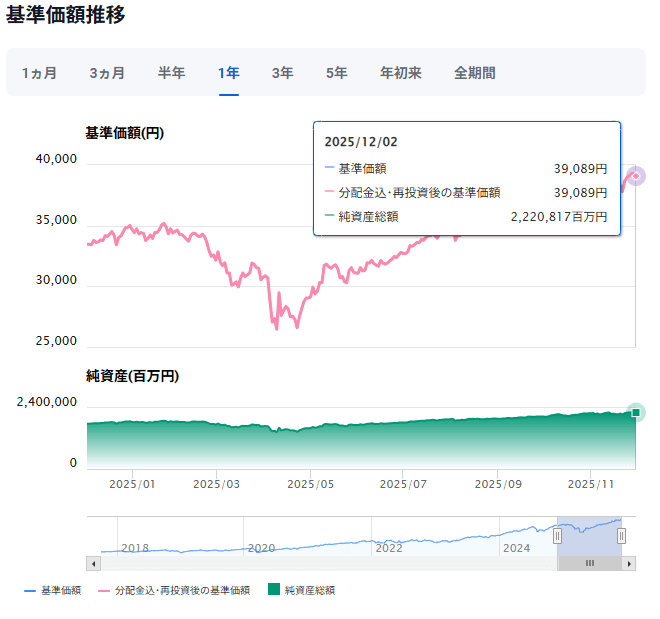Click the 2025/03 axis label
This screenshot has width=660, height=619.
216,484
